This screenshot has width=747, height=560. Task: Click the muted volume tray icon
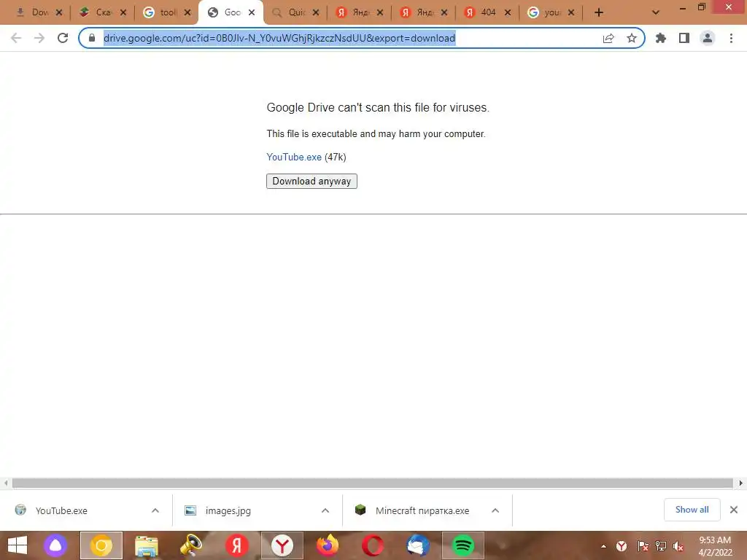(x=678, y=546)
